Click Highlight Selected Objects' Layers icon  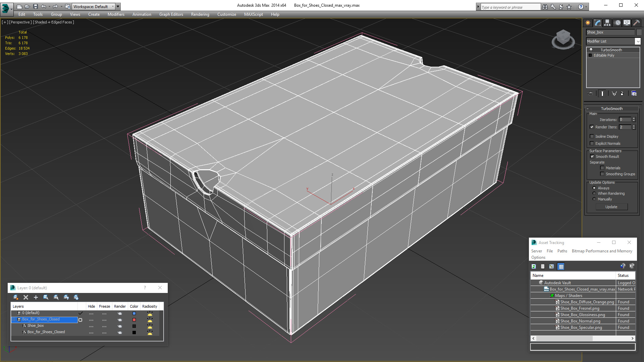pos(56,297)
